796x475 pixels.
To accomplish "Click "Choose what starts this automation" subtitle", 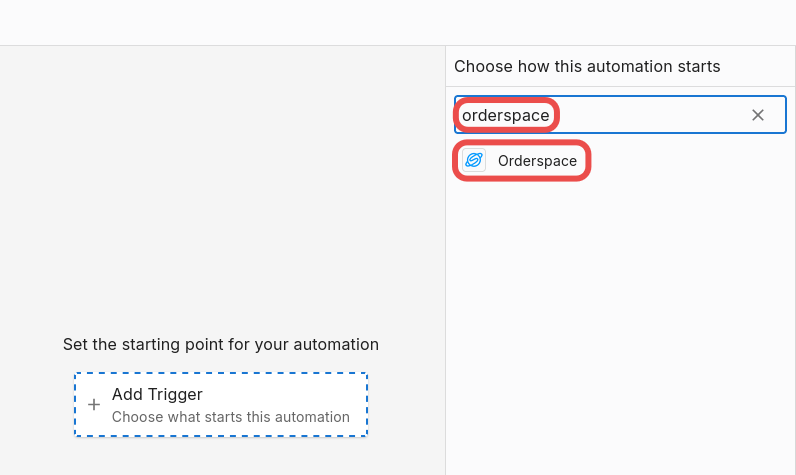I will pyautogui.click(x=230, y=417).
